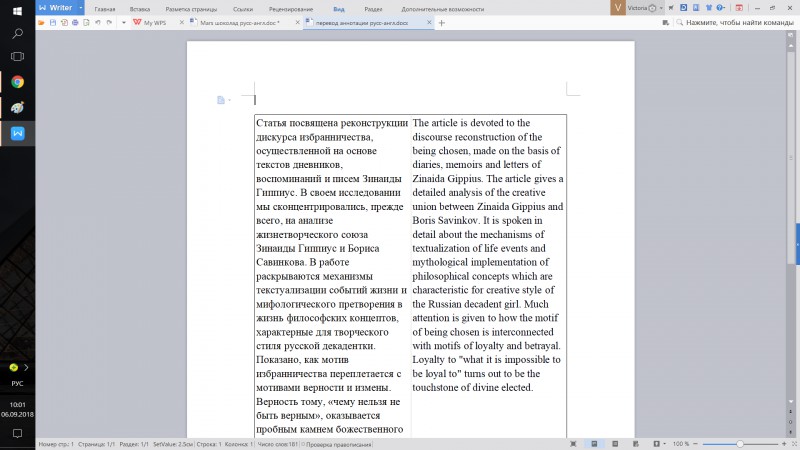Image resolution: width=800 pixels, height=450 pixels.
Task: Click the zoom slider handle
Action: 740,444
